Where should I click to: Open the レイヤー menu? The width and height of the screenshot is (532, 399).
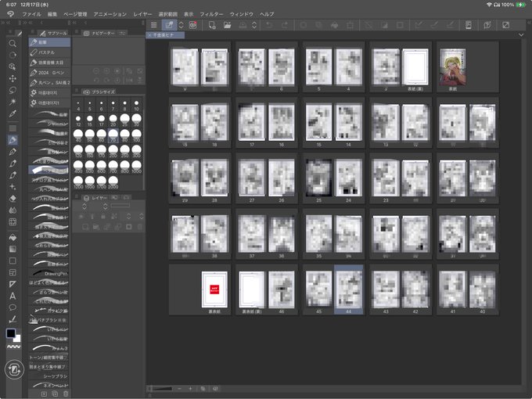pyautogui.click(x=142, y=14)
